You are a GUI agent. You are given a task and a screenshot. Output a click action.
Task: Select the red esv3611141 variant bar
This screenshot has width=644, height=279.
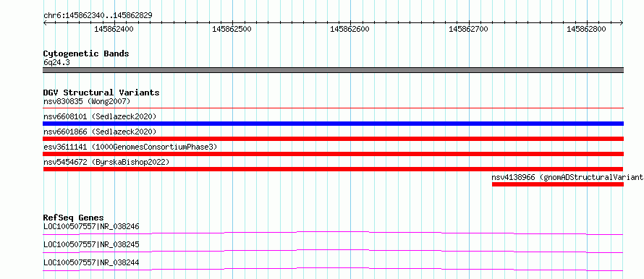[x=334, y=154]
